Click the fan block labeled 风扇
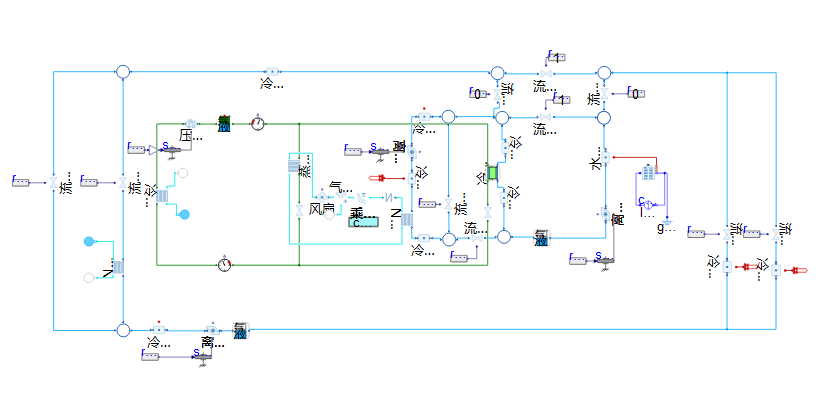This screenshot has width=839, height=401. pos(299,213)
